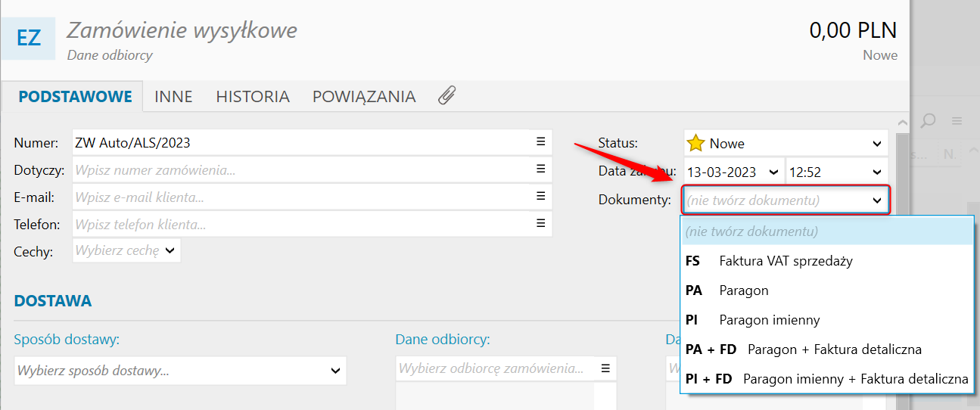Switch to the INNE tab

173,96
